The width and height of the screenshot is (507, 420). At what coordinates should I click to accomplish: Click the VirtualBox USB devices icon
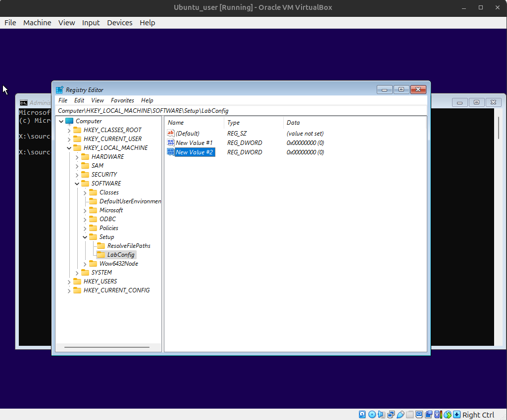tap(400, 415)
